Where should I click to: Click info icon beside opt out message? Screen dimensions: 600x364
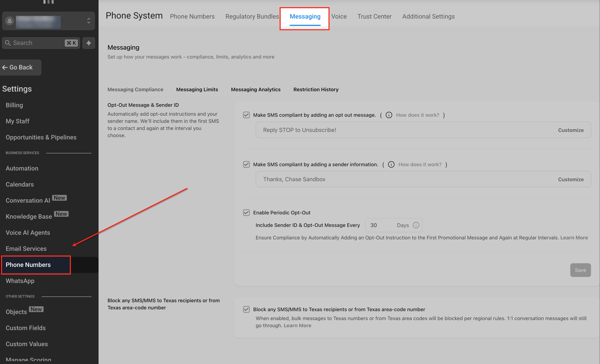point(389,115)
